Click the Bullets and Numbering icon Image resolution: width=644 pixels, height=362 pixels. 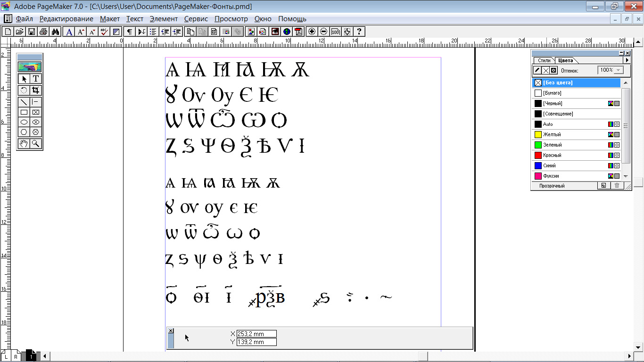pos(153,32)
